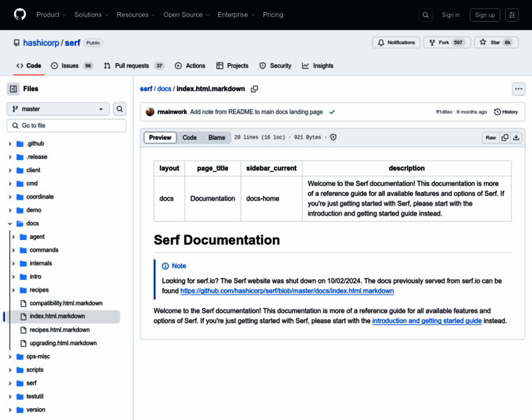Image resolution: width=532 pixels, height=420 pixels.
Task: Copy raw file contents icon
Action: pyautogui.click(x=505, y=138)
